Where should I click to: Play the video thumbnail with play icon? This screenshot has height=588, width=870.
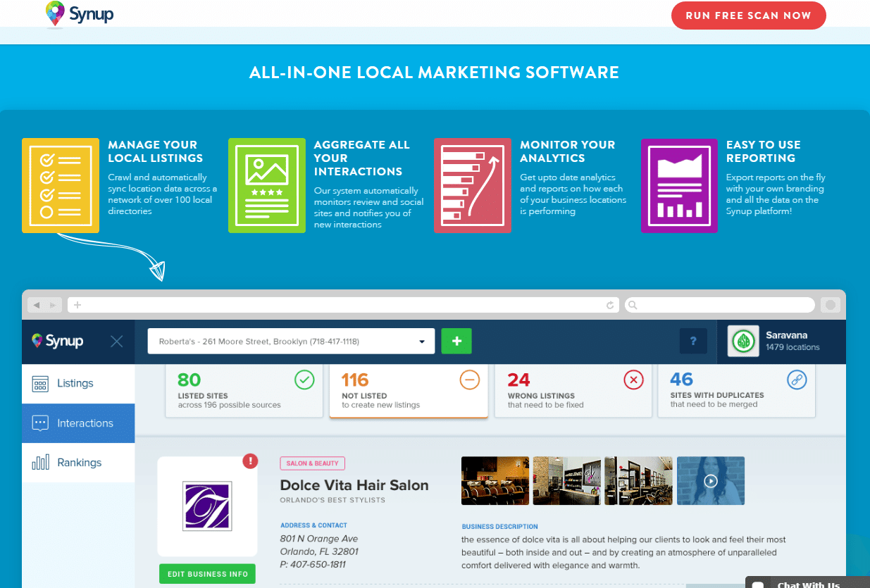[711, 481]
